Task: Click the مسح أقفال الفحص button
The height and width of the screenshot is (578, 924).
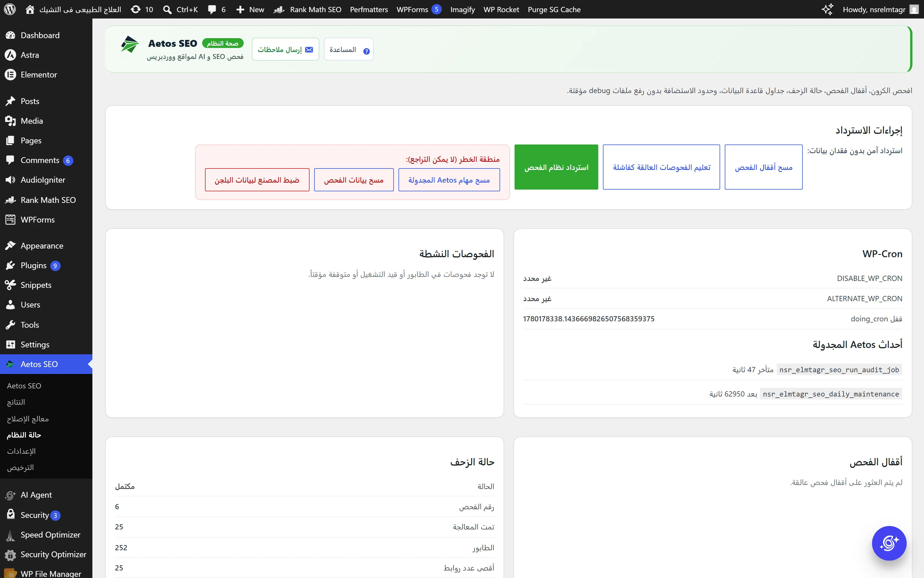Action: [764, 167]
